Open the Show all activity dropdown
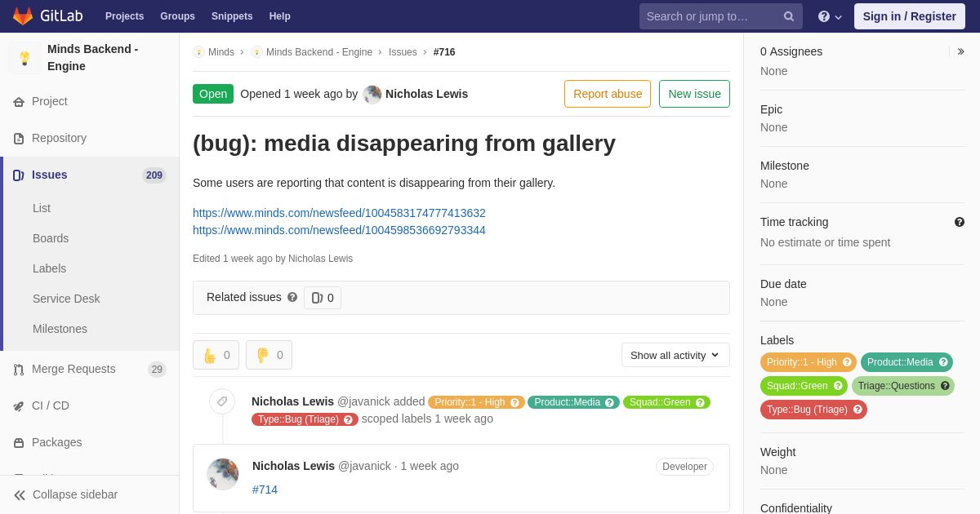 tap(675, 355)
